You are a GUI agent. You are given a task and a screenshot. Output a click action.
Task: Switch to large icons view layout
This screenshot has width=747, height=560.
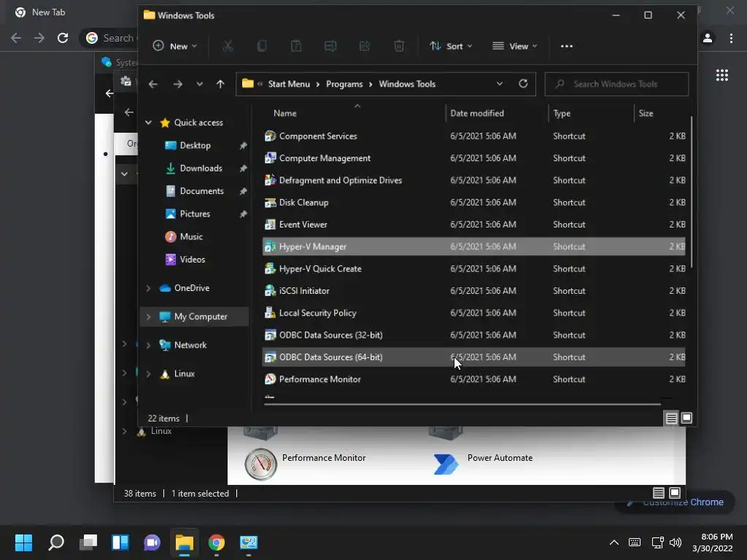686,418
